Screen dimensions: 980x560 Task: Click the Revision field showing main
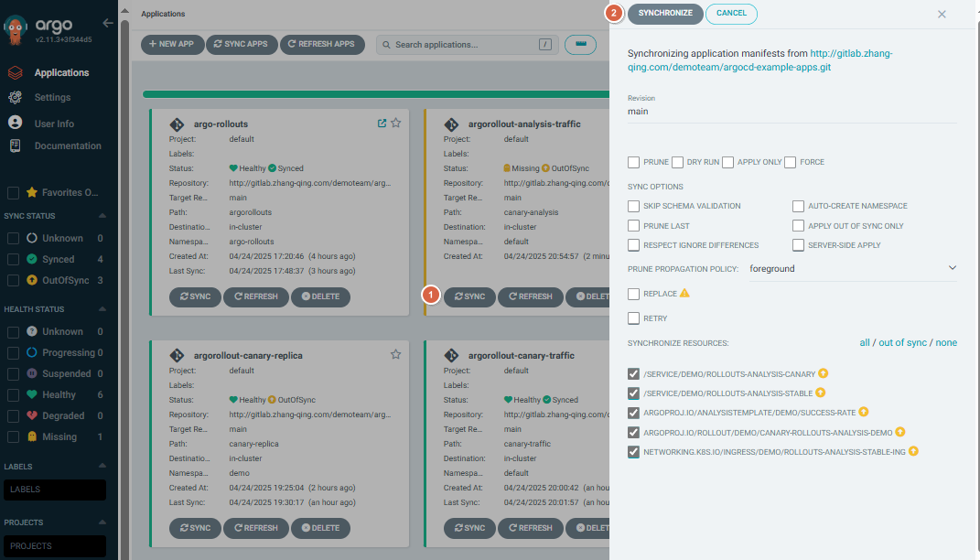[x=792, y=112]
